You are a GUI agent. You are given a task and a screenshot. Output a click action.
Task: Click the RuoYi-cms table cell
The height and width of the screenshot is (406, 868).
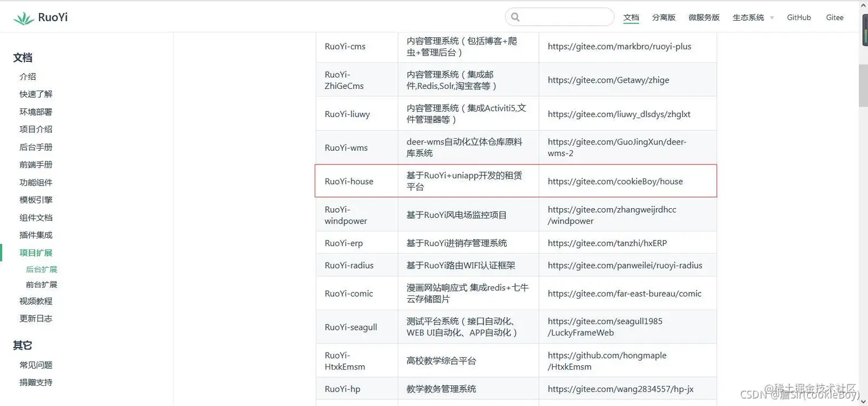[x=356, y=46]
